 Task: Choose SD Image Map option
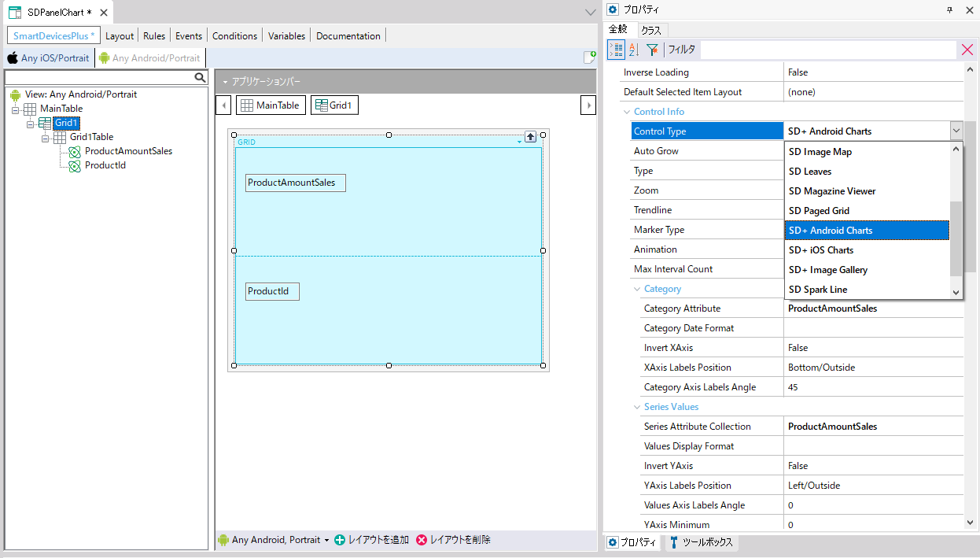tap(868, 151)
